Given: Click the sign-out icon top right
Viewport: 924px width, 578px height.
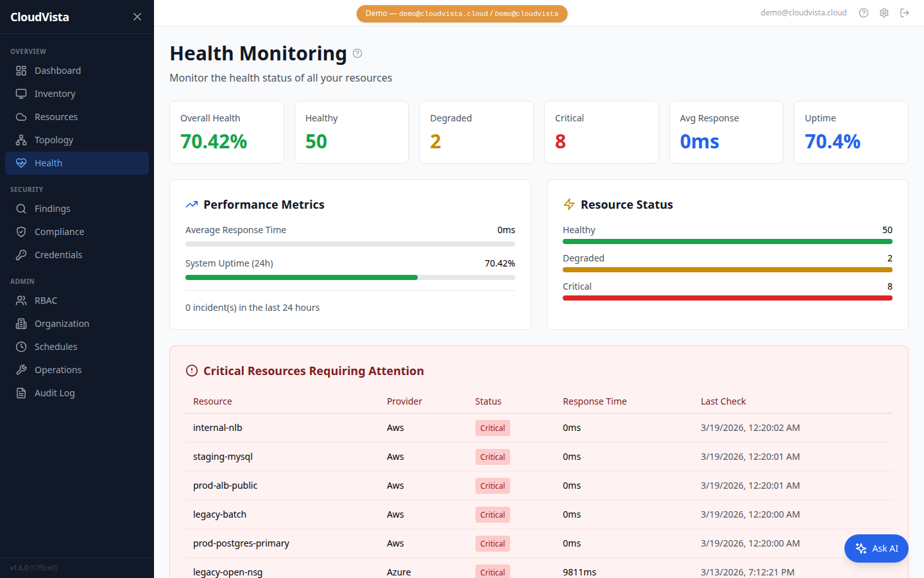Looking at the screenshot, I should click(x=905, y=12).
